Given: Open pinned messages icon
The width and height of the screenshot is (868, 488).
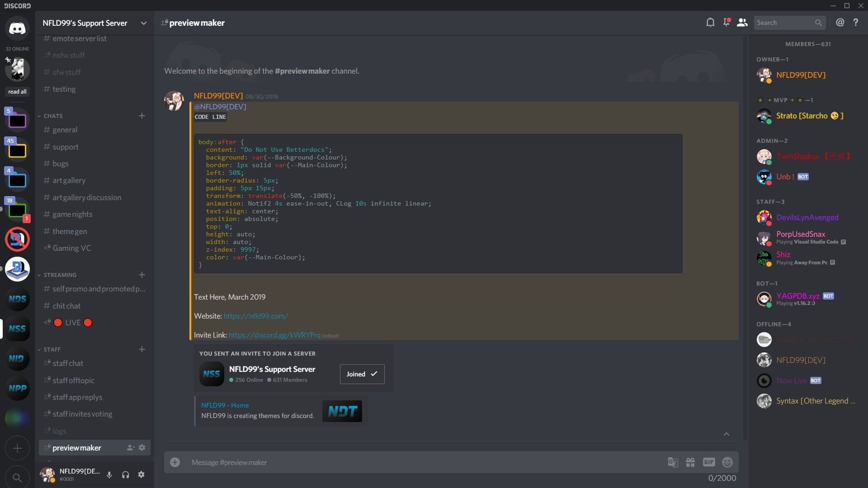Looking at the screenshot, I should 726,22.
